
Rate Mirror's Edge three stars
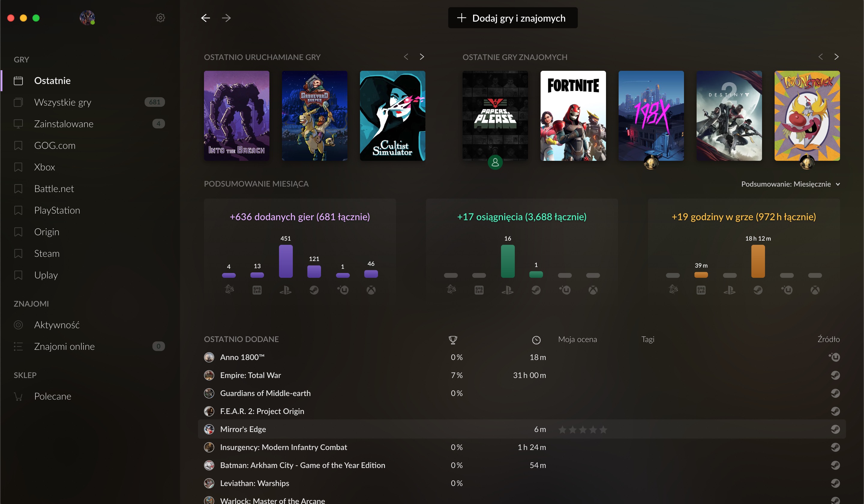click(x=583, y=429)
